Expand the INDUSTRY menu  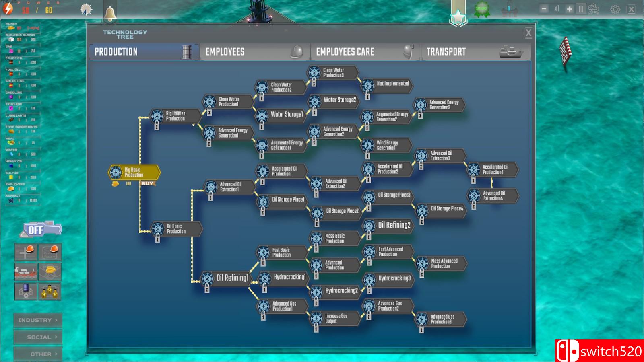click(x=38, y=320)
